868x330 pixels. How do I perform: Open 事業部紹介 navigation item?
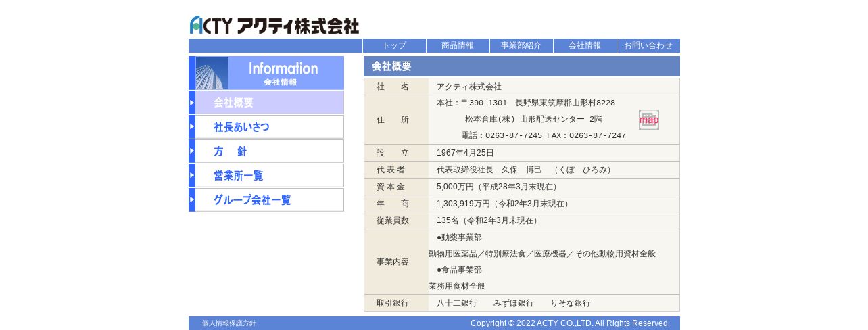(521, 45)
